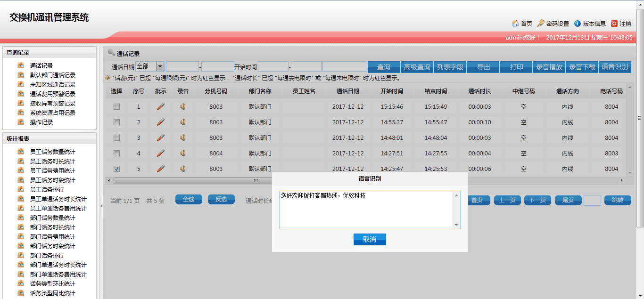Click the 首页 home icon in header
644x299 pixels.
[x=515, y=24]
